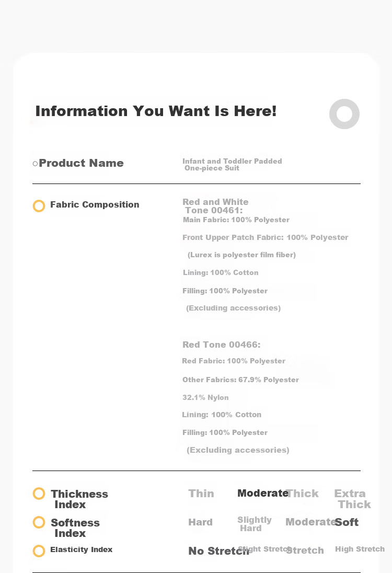This screenshot has width=392, height=573.
Task: Click the Red and White Tone 00461 heading
Action: (215, 206)
